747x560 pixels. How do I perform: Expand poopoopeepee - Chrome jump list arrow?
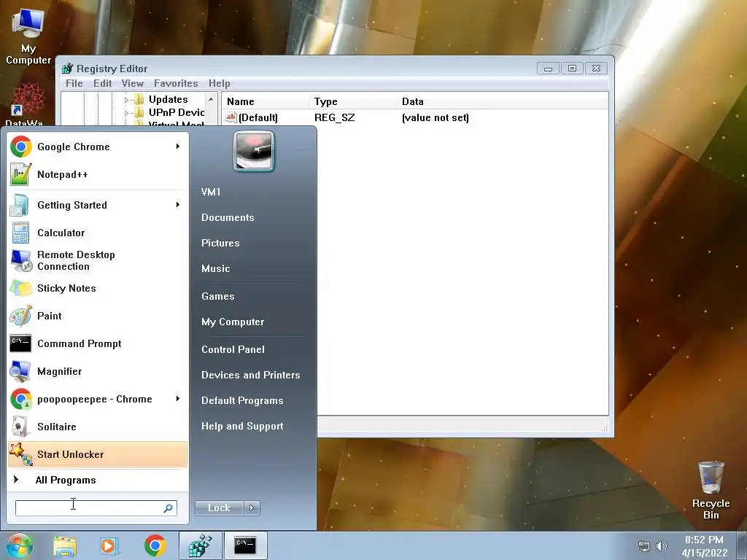(x=178, y=399)
